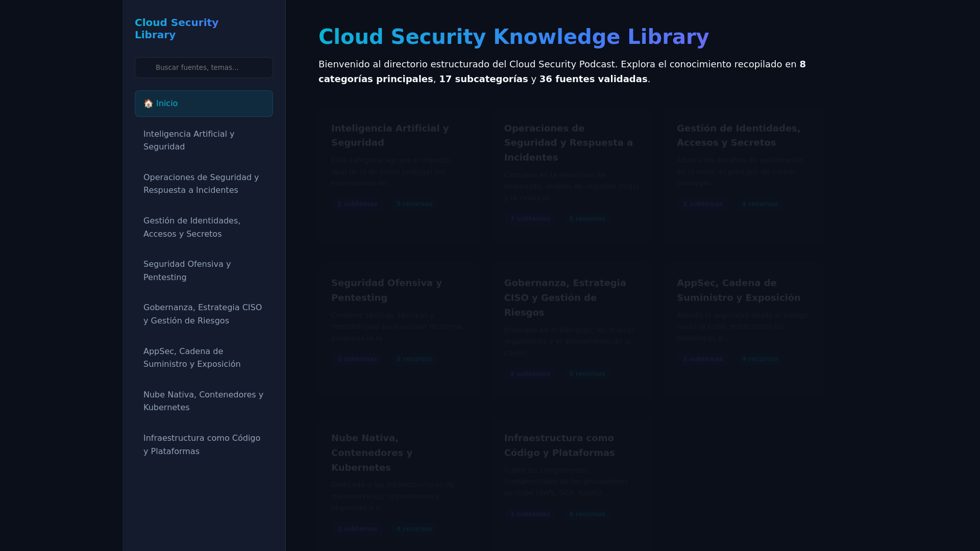980x551 pixels.
Task: Open Infraestructura como Código y Plataformas card
Action: point(572,485)
